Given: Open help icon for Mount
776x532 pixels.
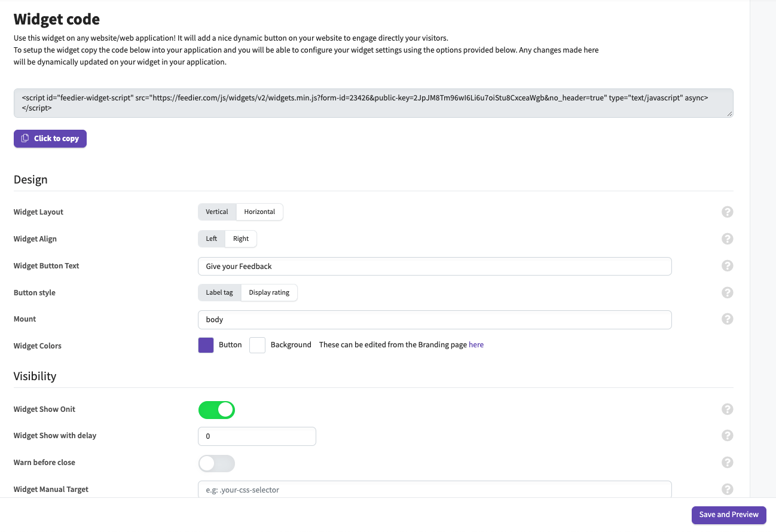Looking at the screenshot, I should click(727, 319).
